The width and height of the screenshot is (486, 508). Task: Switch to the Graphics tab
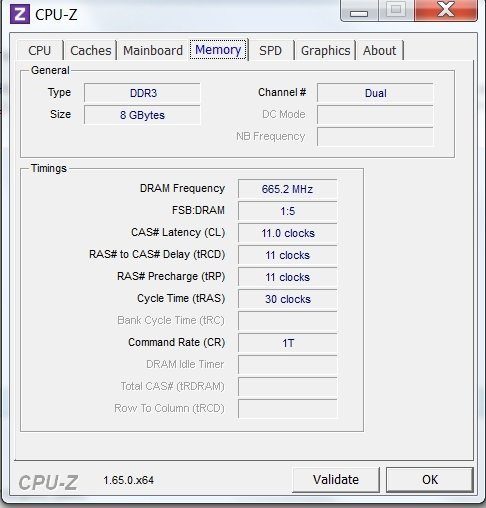click(x=326, y=51)
